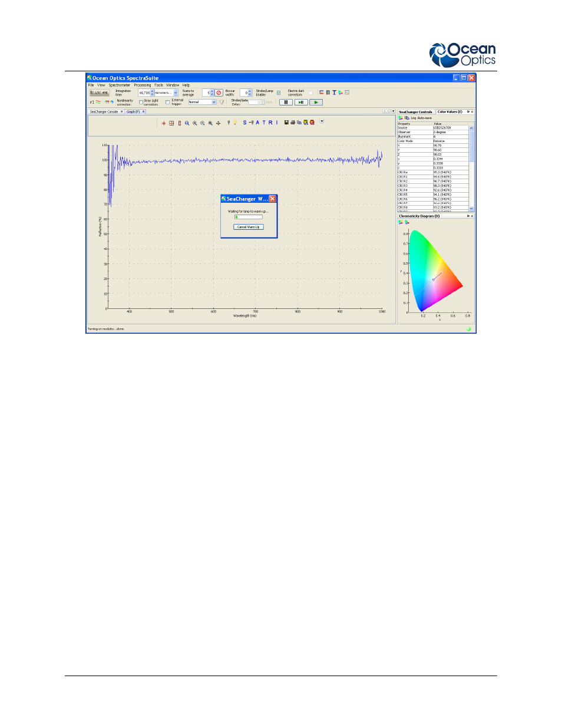562x728 pixels.
Task: Click the store dark spectrum bulb icon
Action: 229,123
